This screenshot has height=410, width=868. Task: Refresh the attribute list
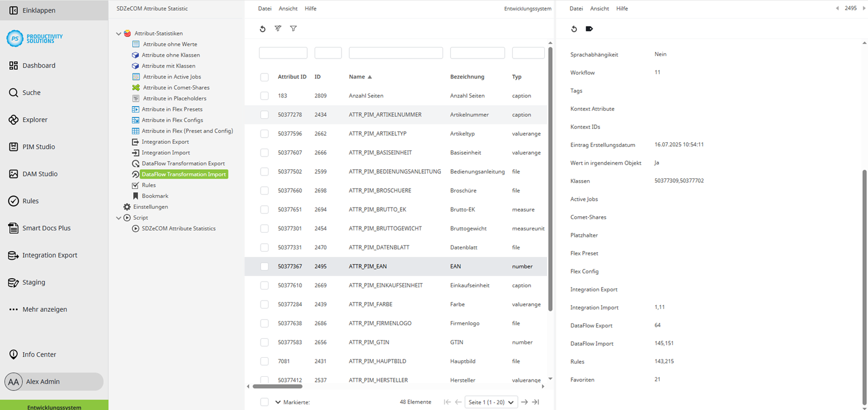coord(263,28)
